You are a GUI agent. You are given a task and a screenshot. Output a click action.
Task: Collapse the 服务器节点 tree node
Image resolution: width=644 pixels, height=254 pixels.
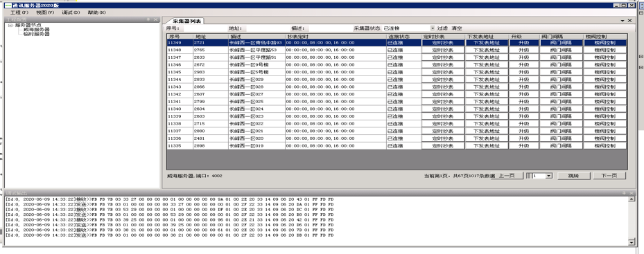pyautogui.click(x=10, y=25)
